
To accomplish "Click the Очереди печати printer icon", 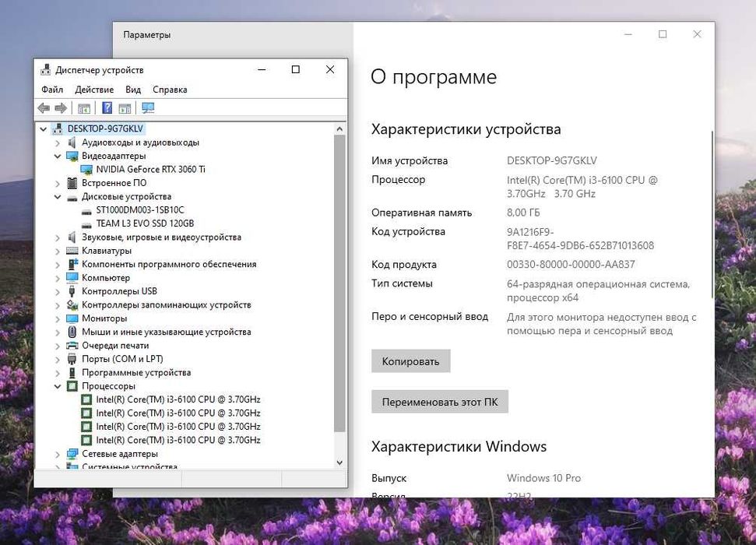I will [x=72, y=346].
